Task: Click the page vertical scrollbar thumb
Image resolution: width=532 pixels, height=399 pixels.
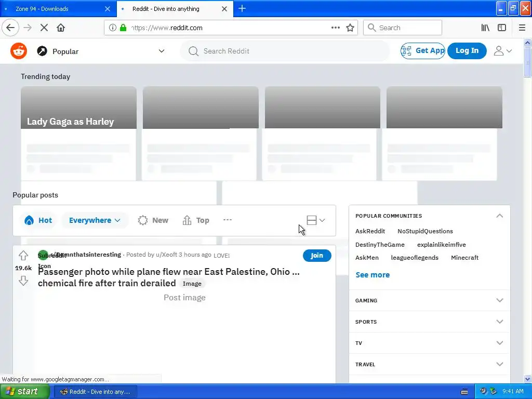Action: 527,62
